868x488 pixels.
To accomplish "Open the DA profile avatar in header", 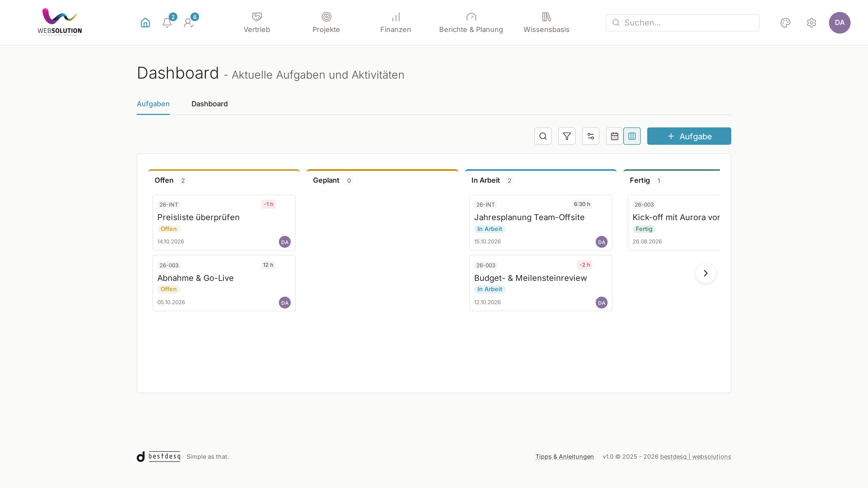I will pyautogui.click(x=839, y=23).
